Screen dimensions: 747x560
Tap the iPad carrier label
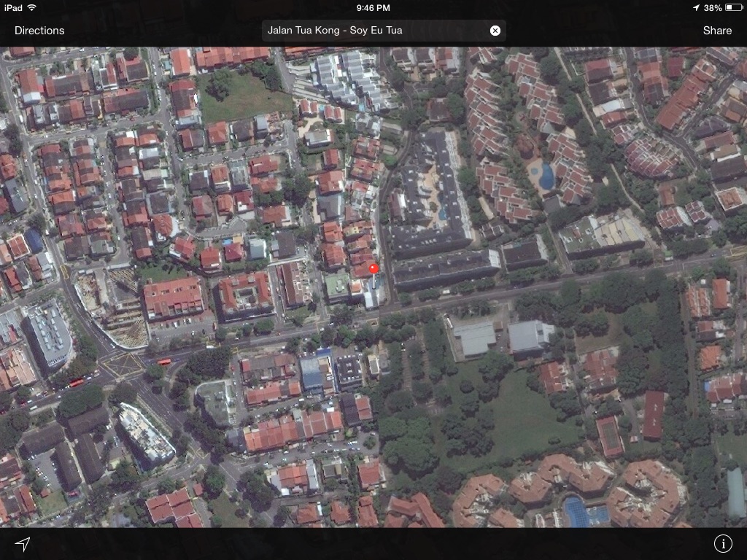pyautogui.click(x=13, y=7)
